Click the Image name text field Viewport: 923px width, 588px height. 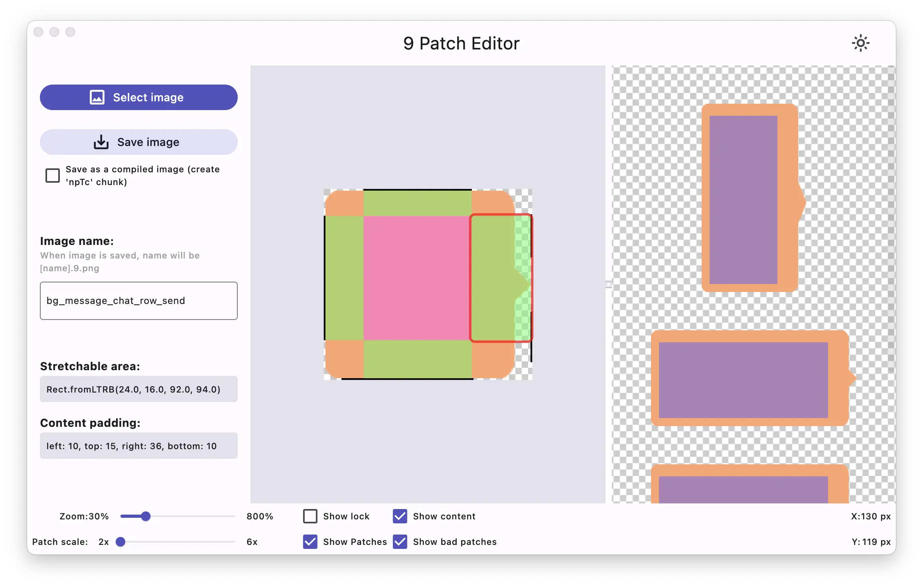138,301
